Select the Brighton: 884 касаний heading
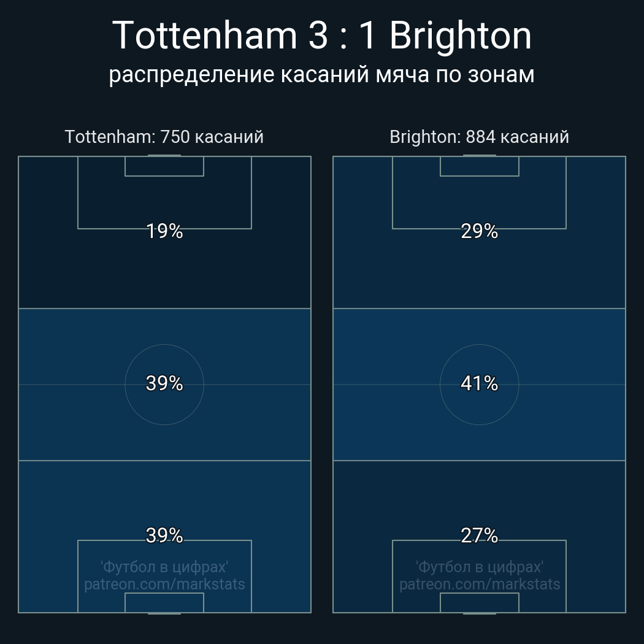Viewport: 644px width, 644px height. click(x=479, y=137)
